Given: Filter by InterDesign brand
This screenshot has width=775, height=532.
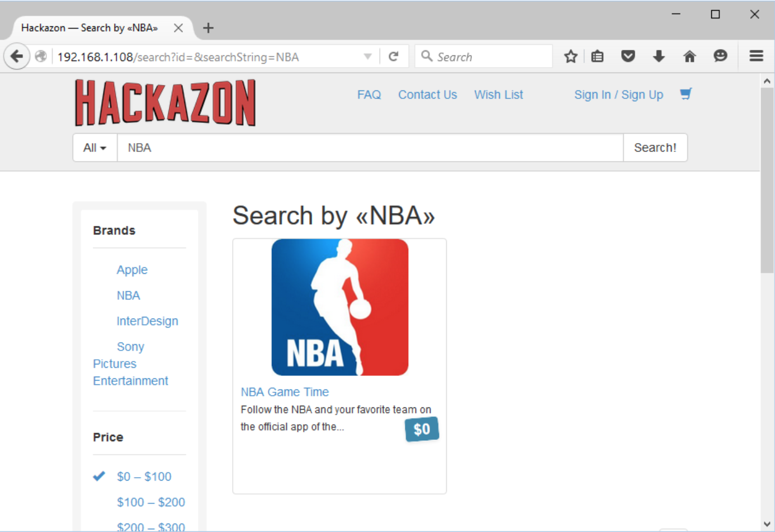Looking at the screenshot, I should (x=147, y=321).
